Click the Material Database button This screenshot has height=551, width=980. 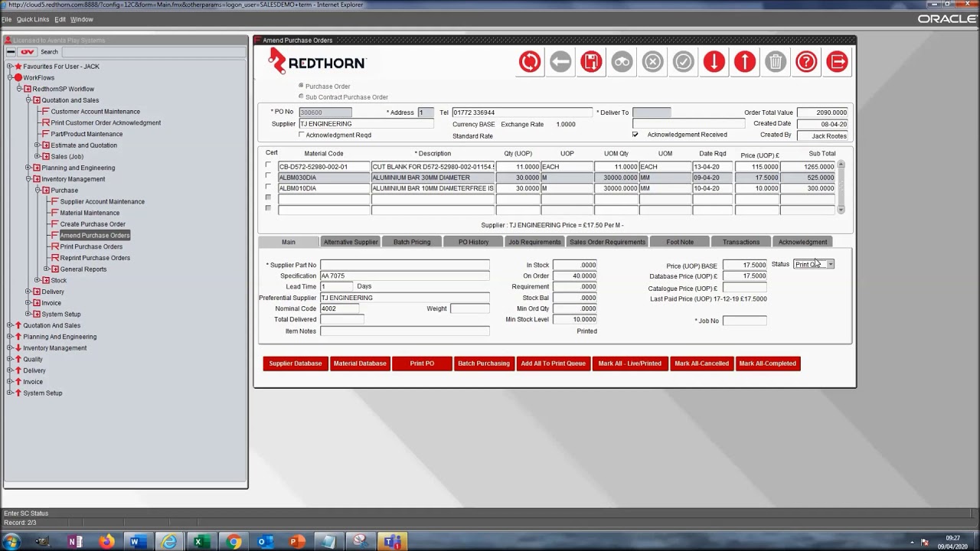[x=360, y=364]
